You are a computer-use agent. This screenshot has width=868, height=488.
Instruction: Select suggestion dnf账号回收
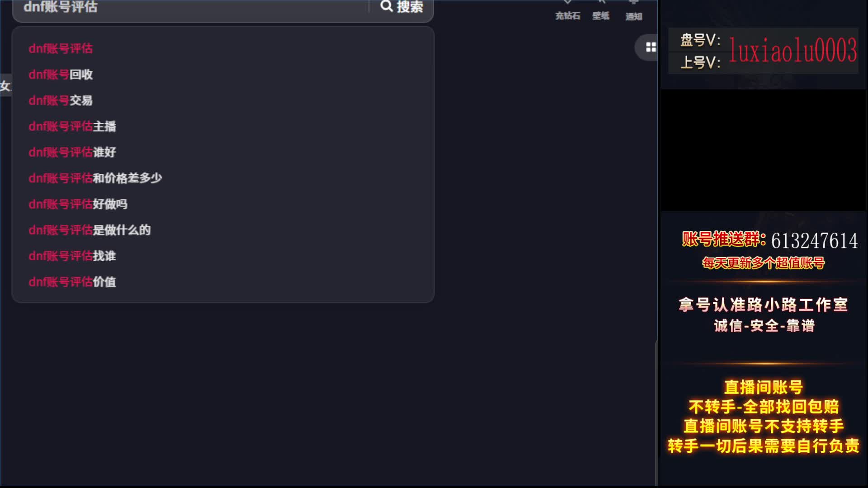pos(61,75)
